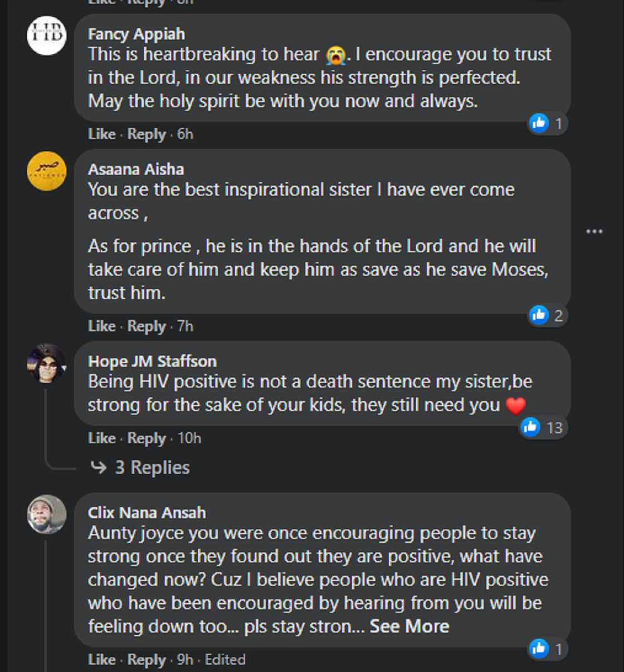View the 13 likes on Hope JM Staffson's comment
Screen dimensions: 624x672
[x=543, y=427]
